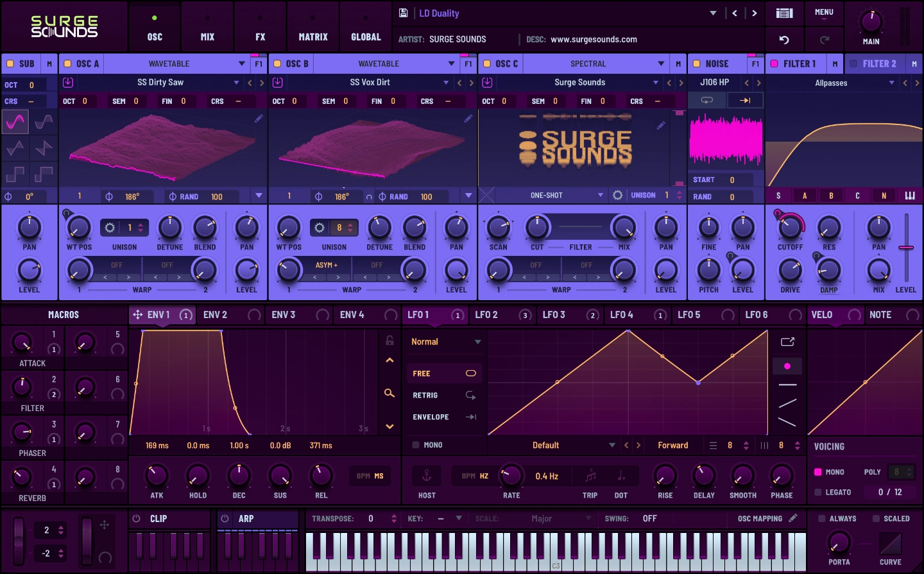
Task: Open the preset name dropdown arrow
Action: [x=713, y=13]
